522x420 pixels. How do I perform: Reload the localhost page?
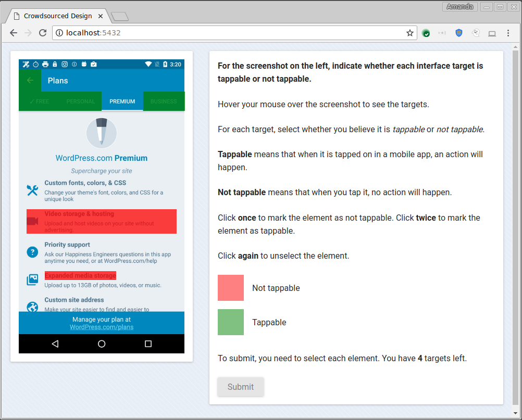pyautogui.click(x=43, y=33)
